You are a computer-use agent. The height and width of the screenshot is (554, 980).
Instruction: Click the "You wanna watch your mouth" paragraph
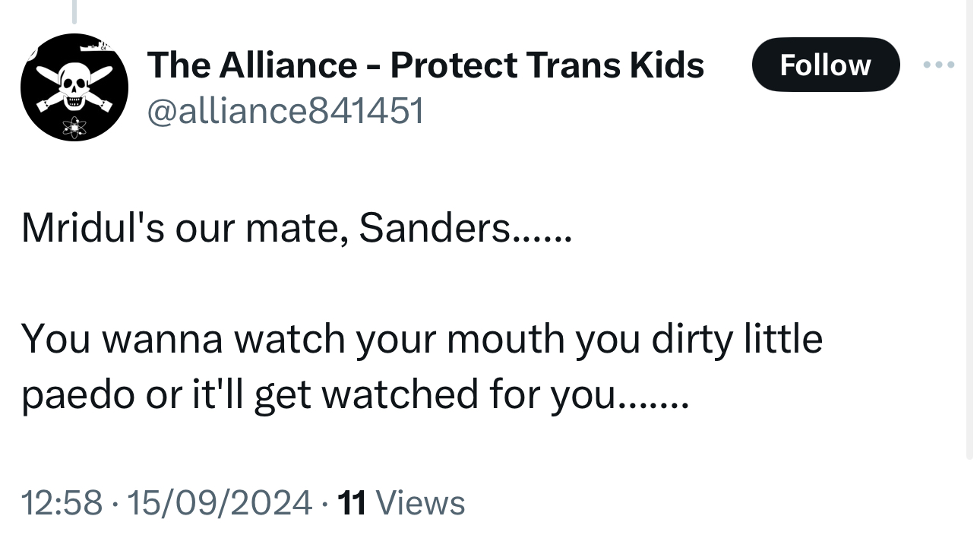tap(422, 366)
